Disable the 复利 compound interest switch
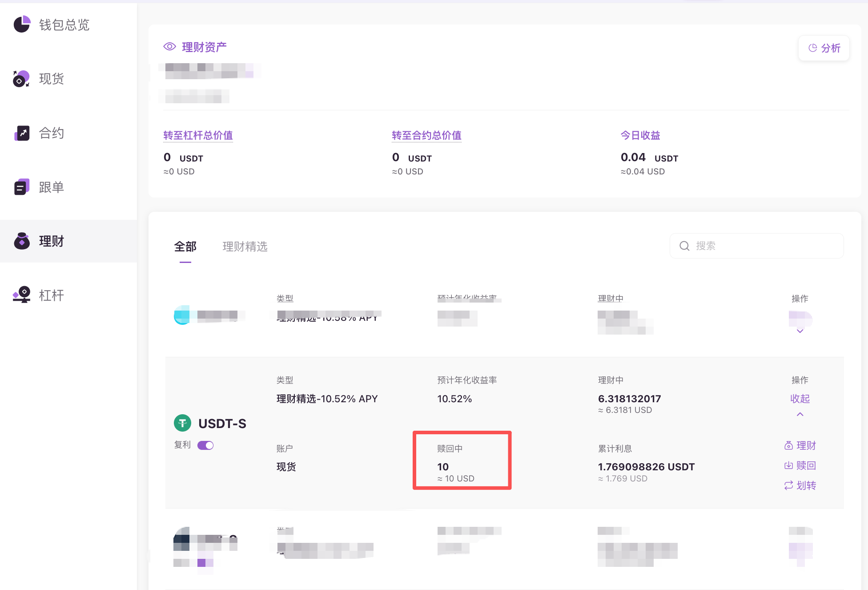Viewport: 868px width, 590px height. (205, 445)
